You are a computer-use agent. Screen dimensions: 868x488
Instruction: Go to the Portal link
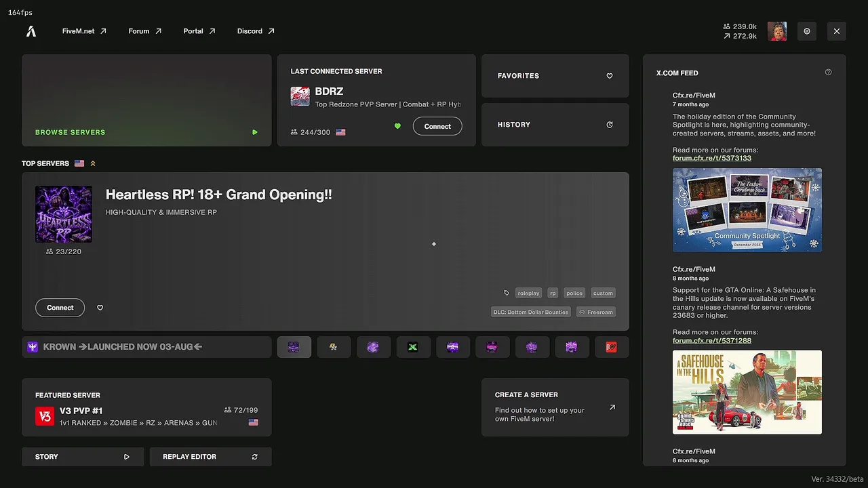tap(199, 31)
